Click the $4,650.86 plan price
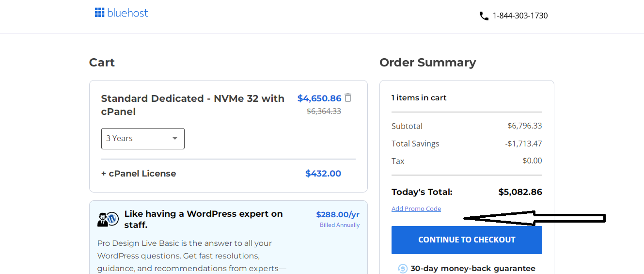Viewport: 644px width, 274px height. click(319, 98)
